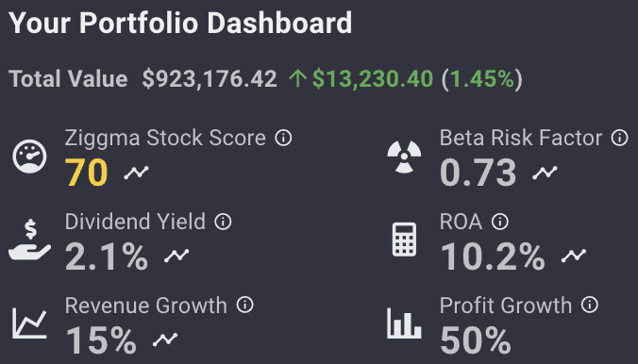The height and width of the screenshot is (364, 638).
Task: Click the line chart Revenue Growth icon
Action: click(29, 323)
